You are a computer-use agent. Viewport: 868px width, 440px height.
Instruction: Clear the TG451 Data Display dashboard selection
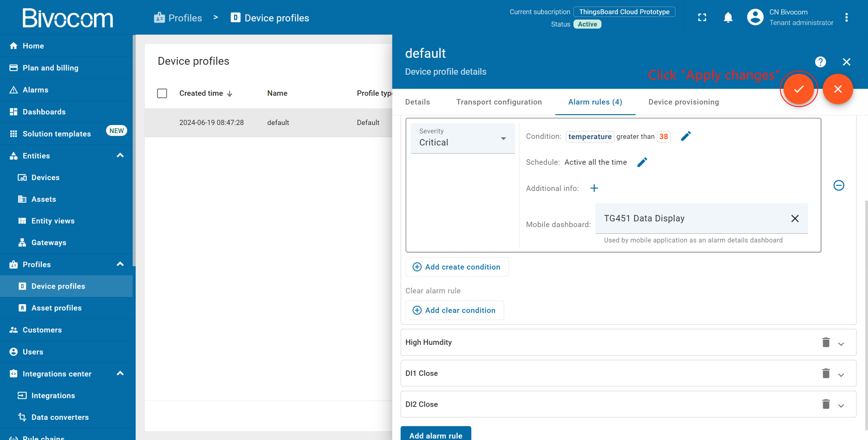(795, 218)
